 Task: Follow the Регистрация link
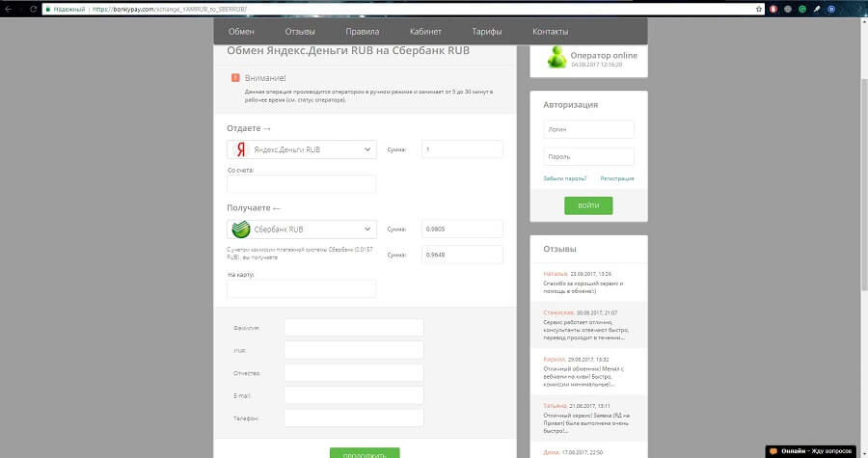[617, 178]
